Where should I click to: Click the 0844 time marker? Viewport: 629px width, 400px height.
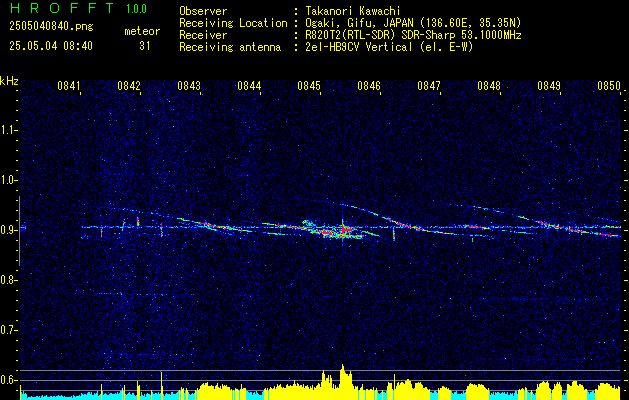(249, 86)
